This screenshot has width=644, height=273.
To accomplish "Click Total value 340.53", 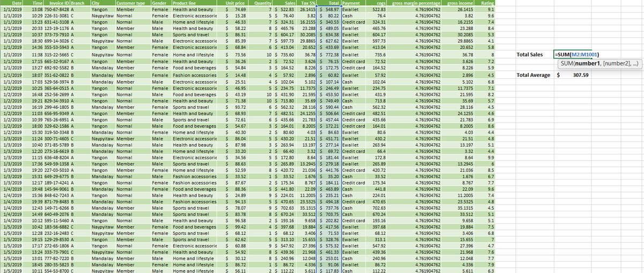I will [x=330, y=22].
